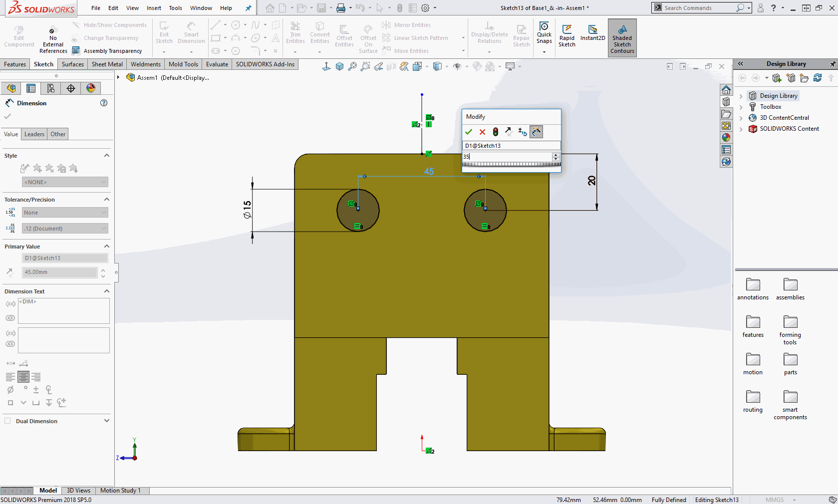Open the Insert menu
Screen dimensions: 838x504
click(154, 8)
